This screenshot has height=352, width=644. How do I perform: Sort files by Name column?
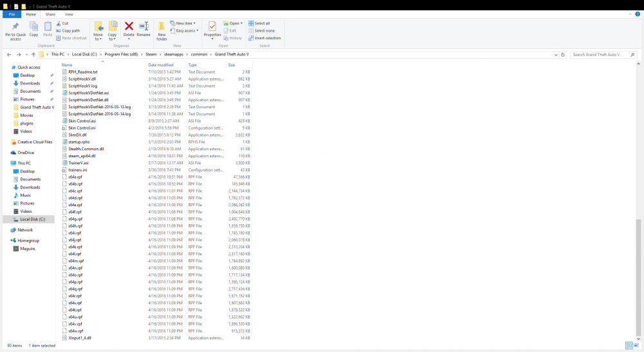tap(67, 65)
